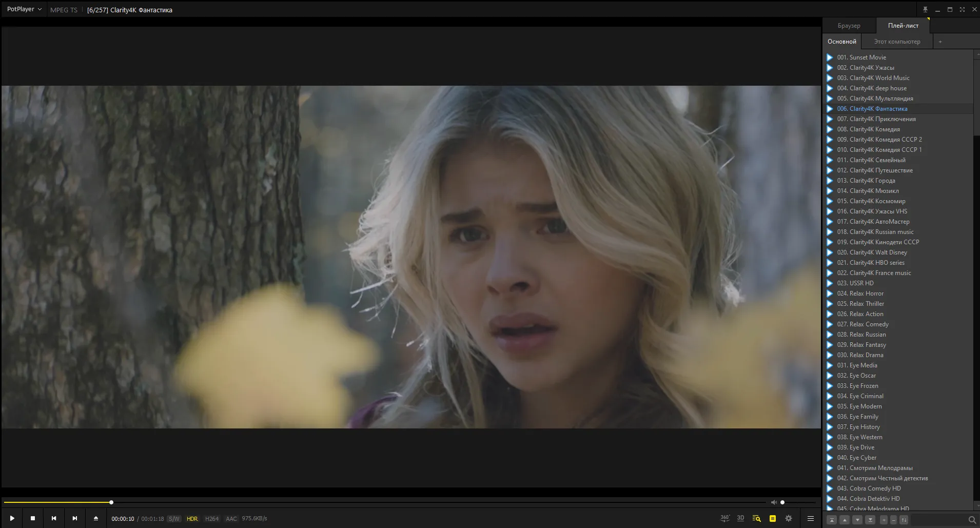Move selected playlist item down one
980x528 pixels.
857,520
